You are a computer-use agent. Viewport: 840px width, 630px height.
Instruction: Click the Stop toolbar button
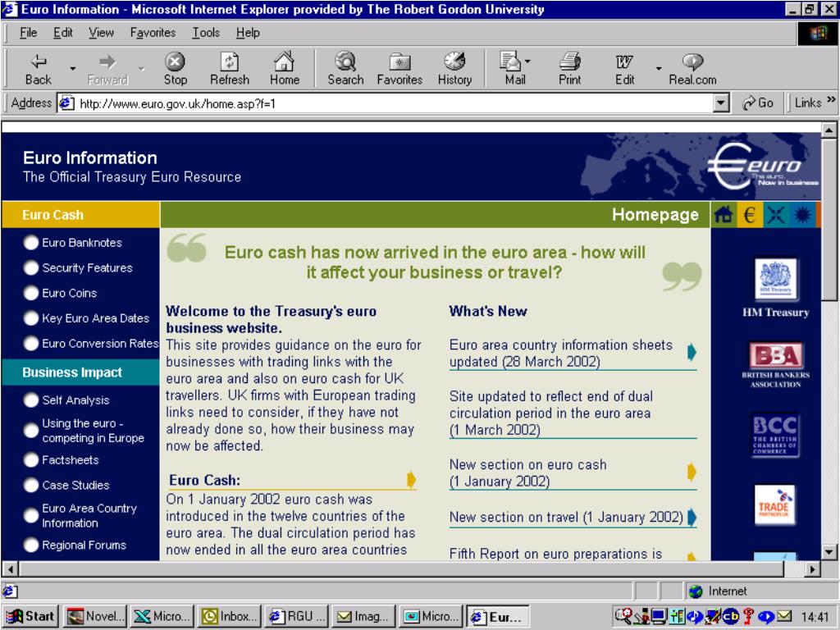pos(176,69)
